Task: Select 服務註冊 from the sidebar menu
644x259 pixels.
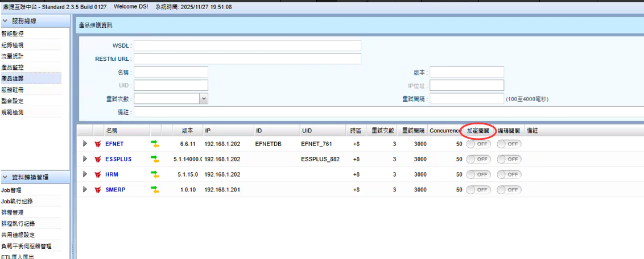Action: 13,90
